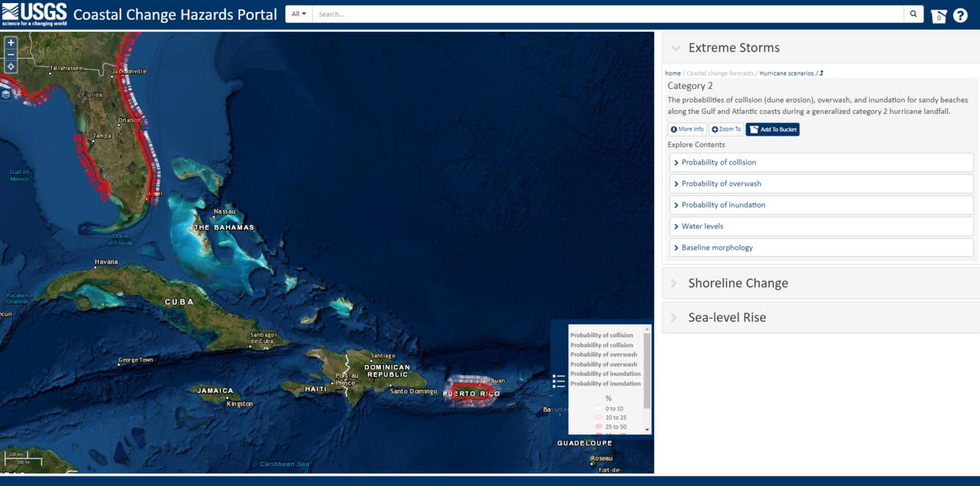Image resolution: width=980 pixels, height=486 pixels.
Task: Click the USGS logo
Action: coord(34,14)
